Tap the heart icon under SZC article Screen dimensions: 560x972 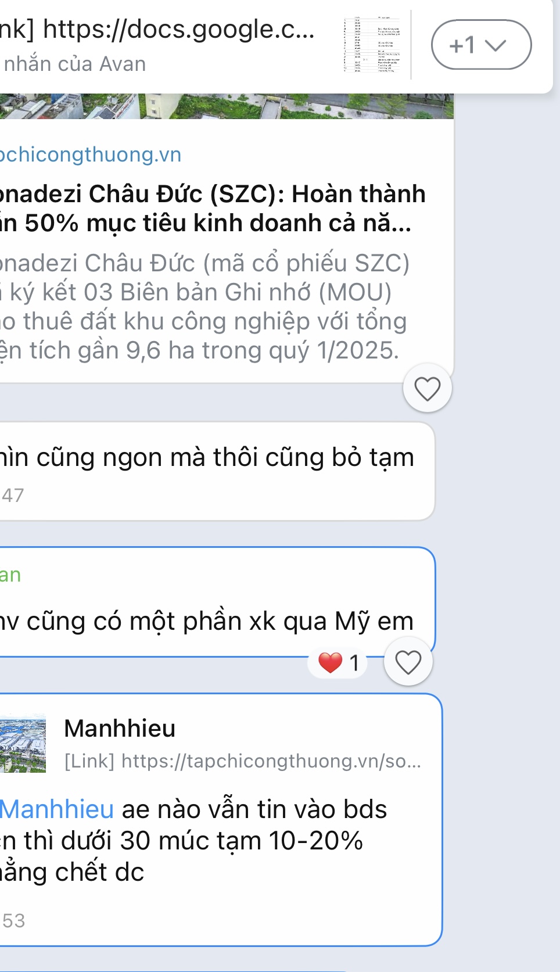coord(427,388)
